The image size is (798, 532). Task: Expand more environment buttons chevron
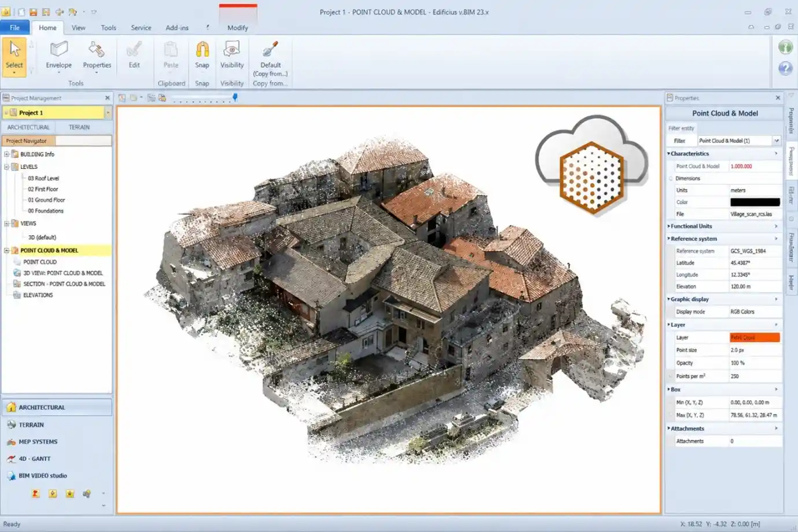(x=104, y=506)
